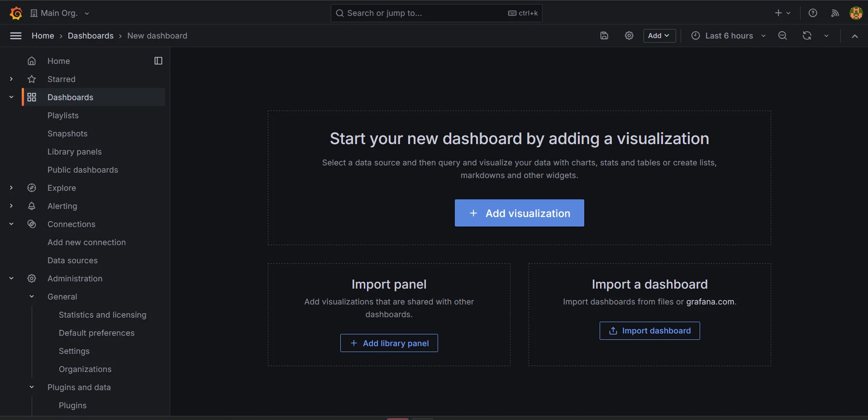868x420 pixels.
Task: Open the user profile avatar
Action: pyautogui.click(x=855, y=13)
